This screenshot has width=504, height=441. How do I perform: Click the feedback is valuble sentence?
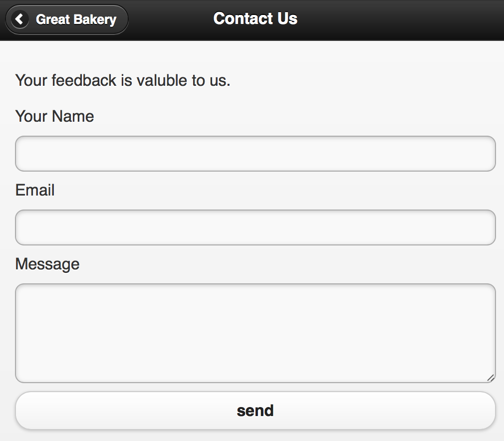[x=123, y=80]
